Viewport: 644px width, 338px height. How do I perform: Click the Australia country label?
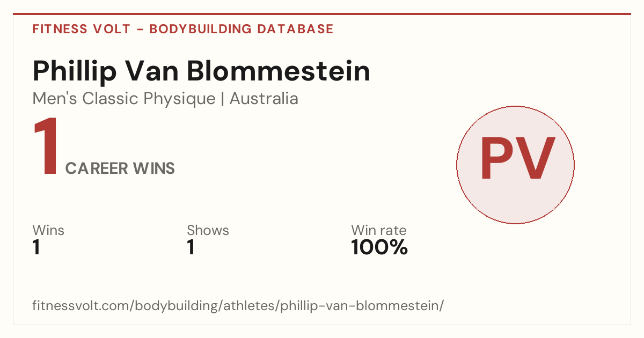[x=264, y=99]
